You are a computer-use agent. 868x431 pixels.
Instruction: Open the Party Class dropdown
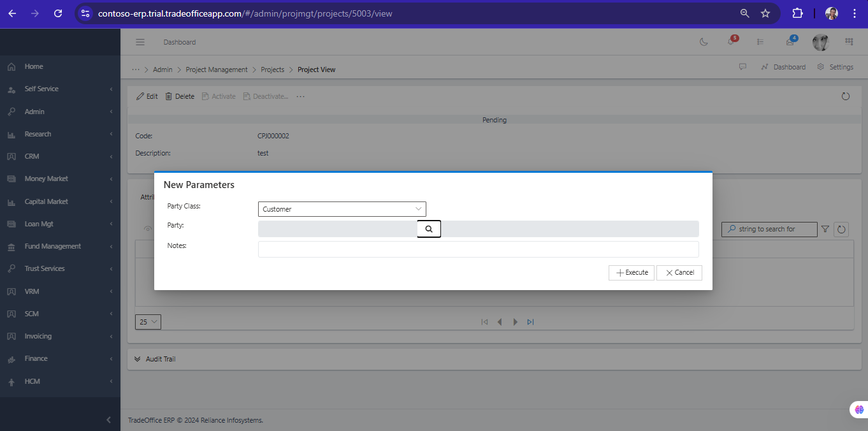342,209
